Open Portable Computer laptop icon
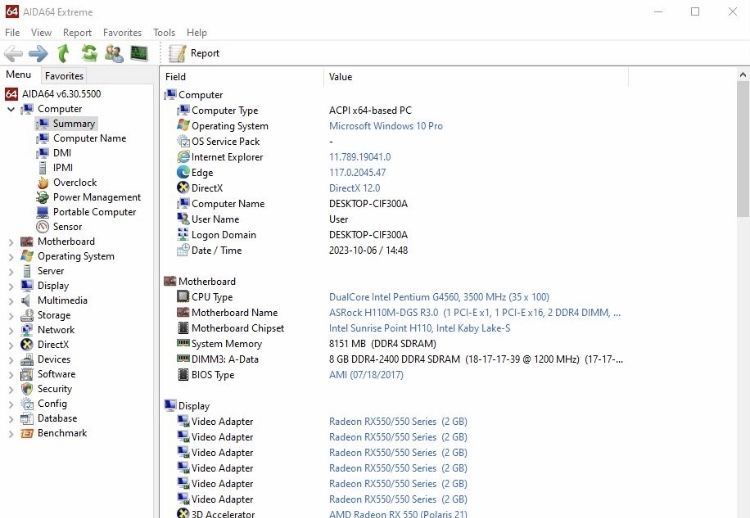This screenshot has width=750, height=518. coord(43,212)
